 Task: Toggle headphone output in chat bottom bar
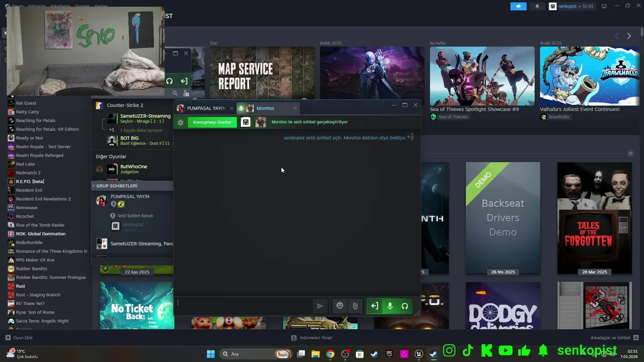[405, 306]
